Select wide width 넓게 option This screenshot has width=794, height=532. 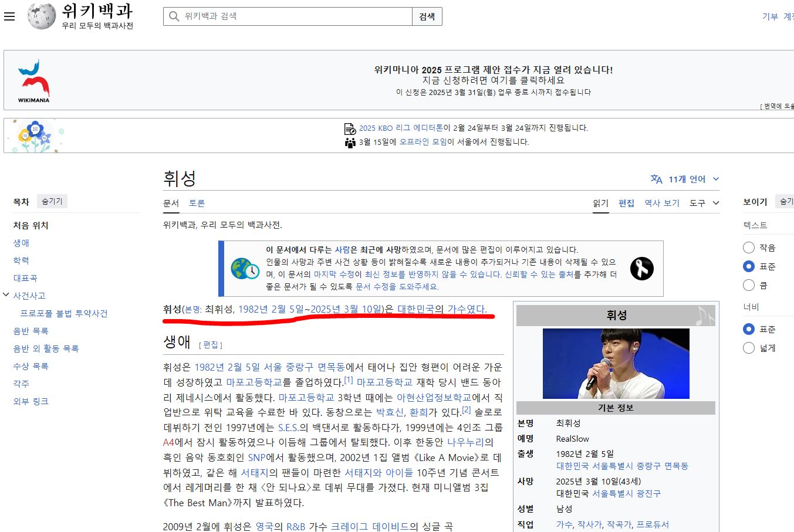pyautogui.click(x=749, y=348)
